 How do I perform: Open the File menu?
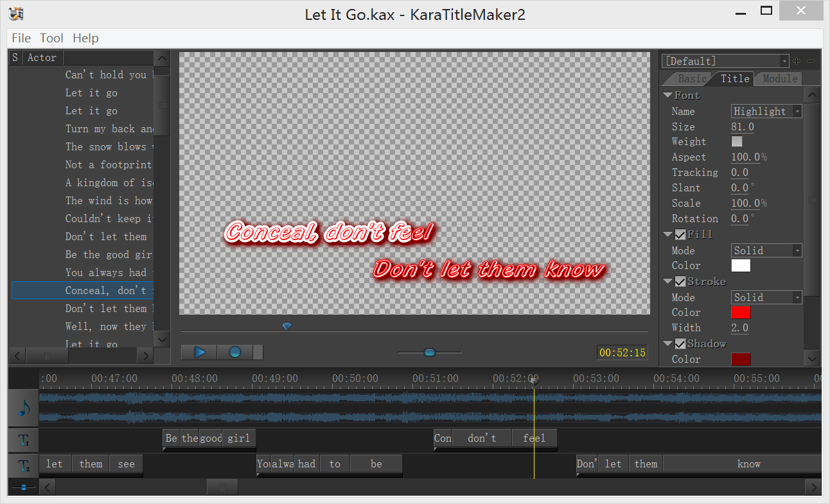(x=21, y=38)
